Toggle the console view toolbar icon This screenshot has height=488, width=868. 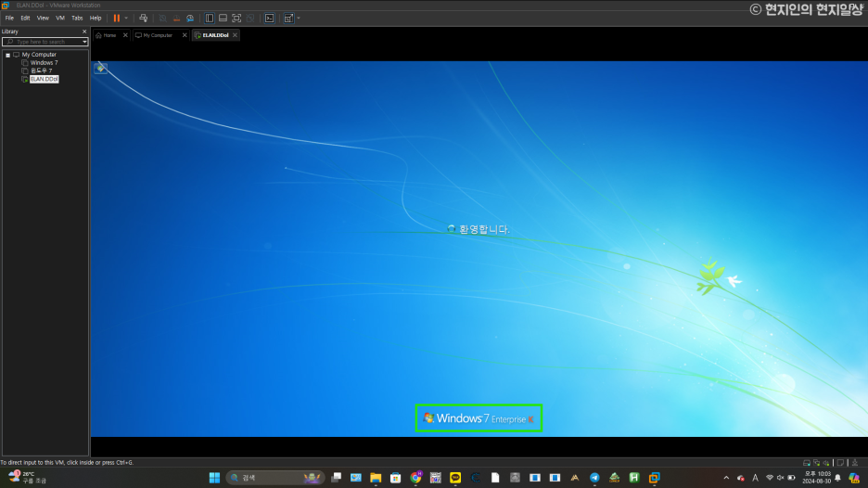pos(270,19)
